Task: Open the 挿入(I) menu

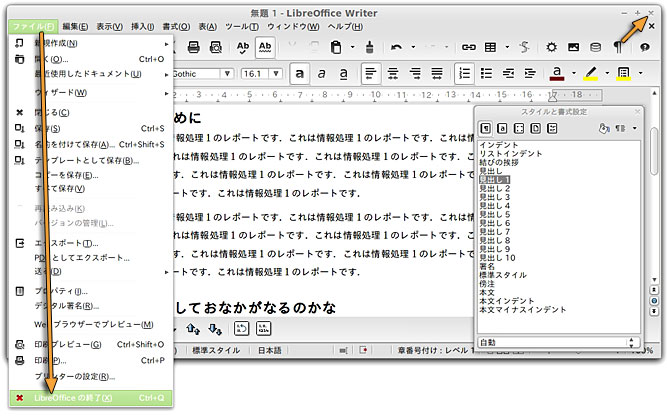Action: [x=143, y=26]
